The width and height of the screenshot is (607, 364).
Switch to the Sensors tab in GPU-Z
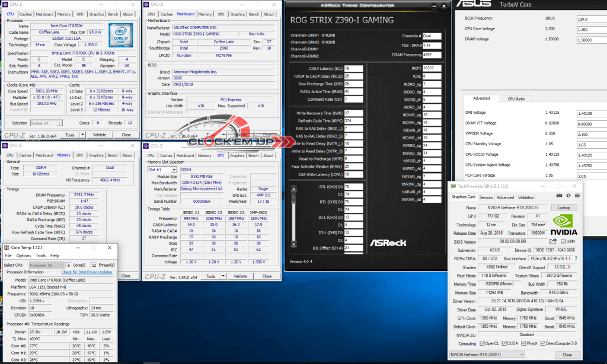click(486, 197)
